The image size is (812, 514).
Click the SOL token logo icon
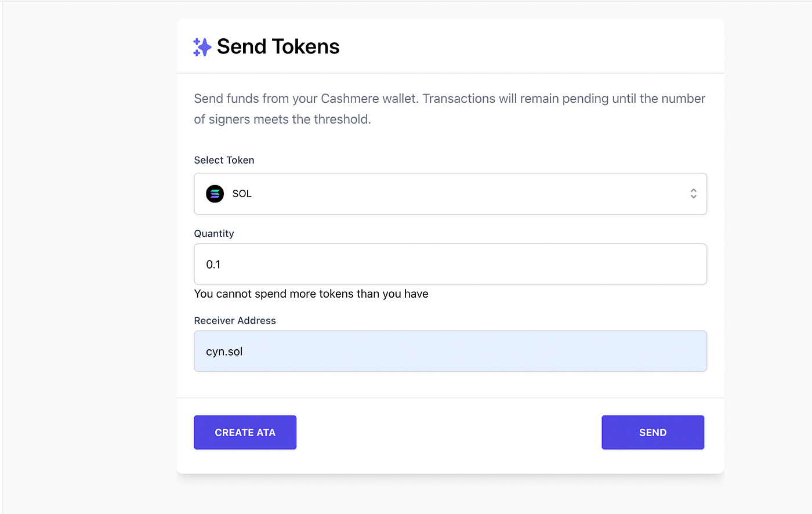click(x=215, y=194)
